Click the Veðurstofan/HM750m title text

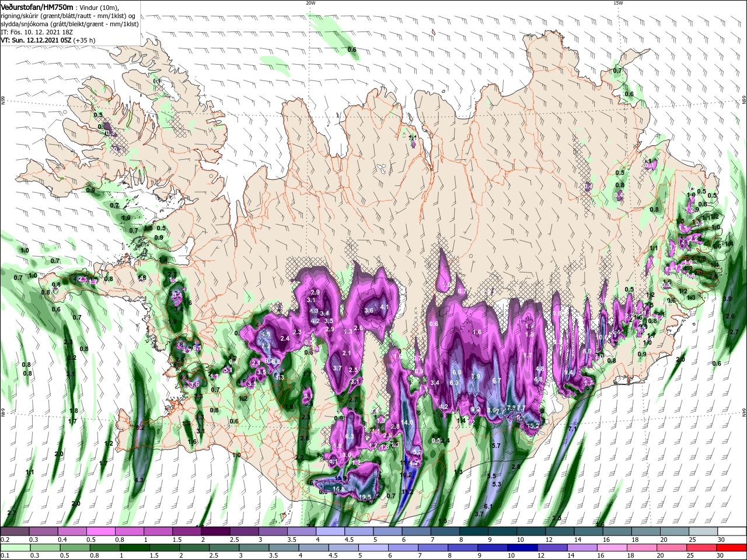[x=37, y=6]
